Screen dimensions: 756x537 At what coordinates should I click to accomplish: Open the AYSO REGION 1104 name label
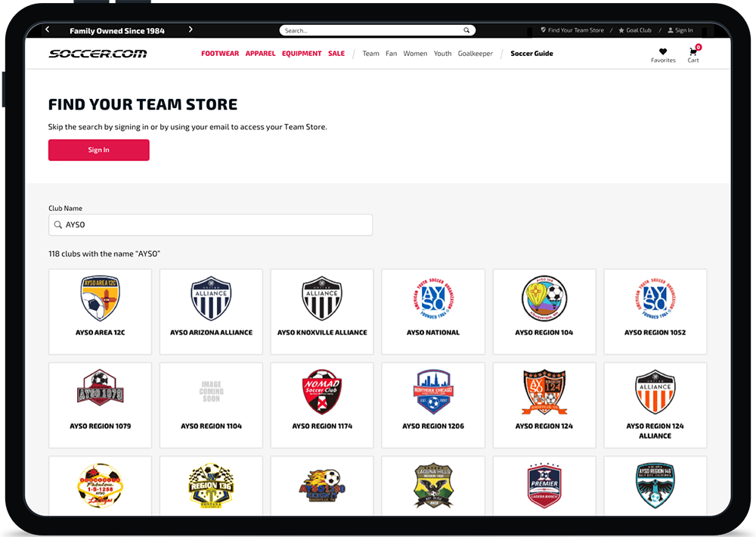[x=211, y=426]
